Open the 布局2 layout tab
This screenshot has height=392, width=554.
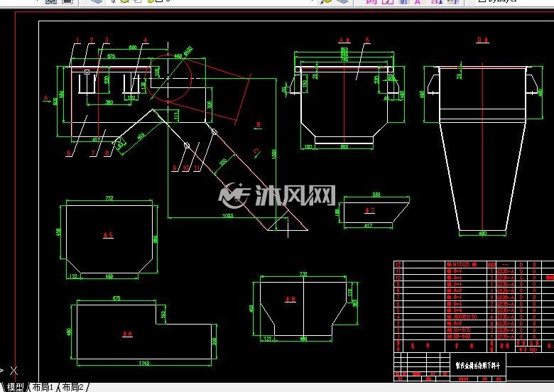72,388
